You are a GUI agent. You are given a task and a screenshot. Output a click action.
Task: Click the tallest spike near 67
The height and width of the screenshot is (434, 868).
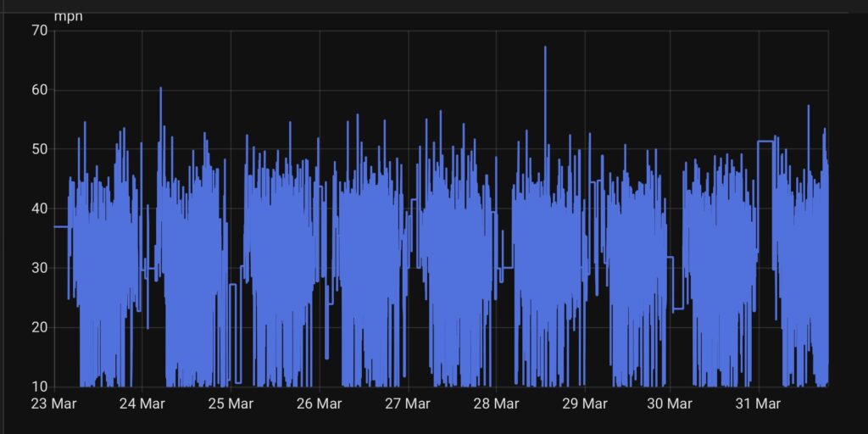coord(545,48)
